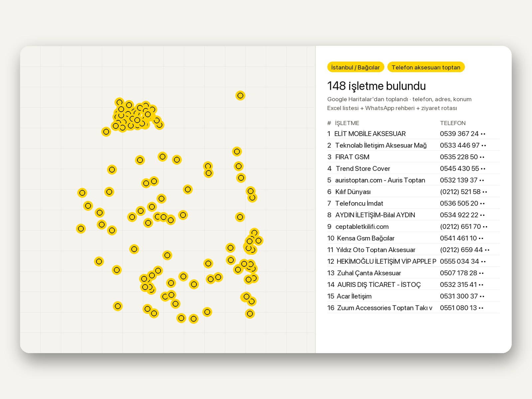
Task: Select Teknolab İletişim Aksesuar Mağ row
Action: 413,145
